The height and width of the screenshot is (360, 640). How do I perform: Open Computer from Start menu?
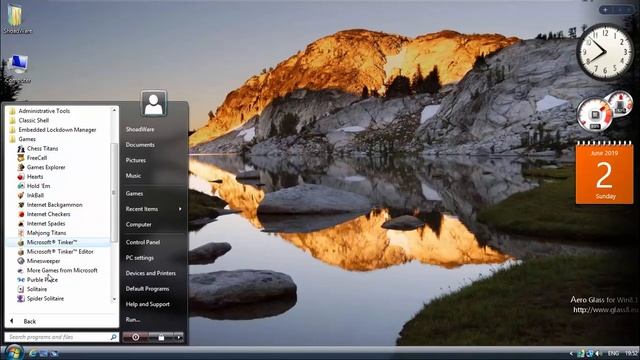[139, 224]
